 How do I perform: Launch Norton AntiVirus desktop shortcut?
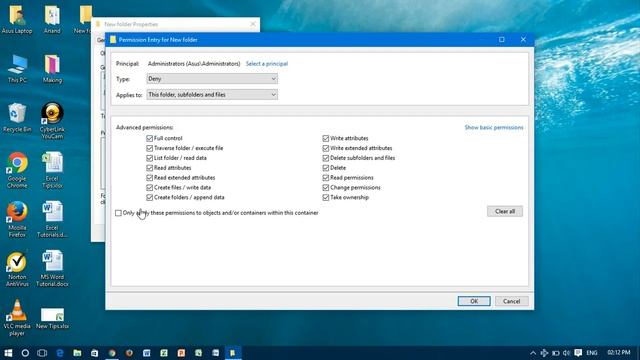(x=17, y=269)
